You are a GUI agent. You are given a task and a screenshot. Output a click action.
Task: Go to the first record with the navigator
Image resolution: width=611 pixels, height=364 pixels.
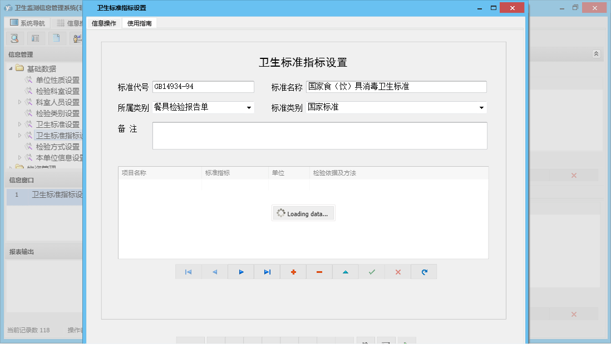click(188, 272)
